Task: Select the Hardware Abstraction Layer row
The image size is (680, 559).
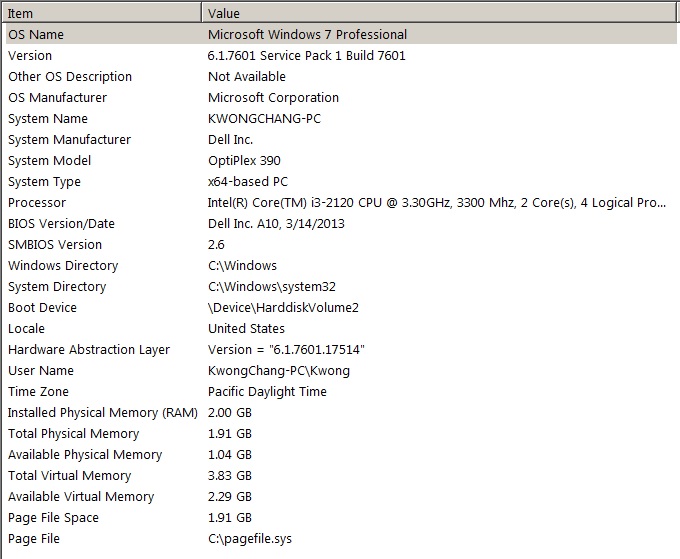Action: coord(341,350)
